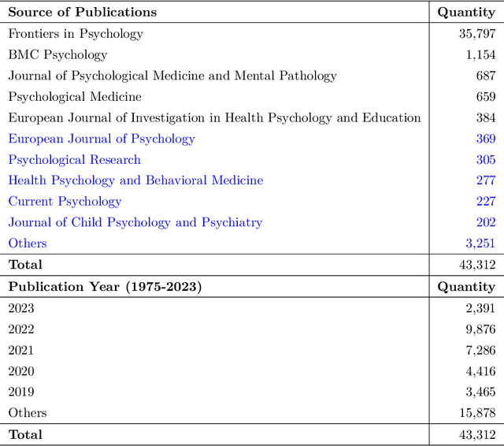Select the Frontiers in Psychology row label
The height and width of the screenshot is (446, 504).
click(76, 34)
